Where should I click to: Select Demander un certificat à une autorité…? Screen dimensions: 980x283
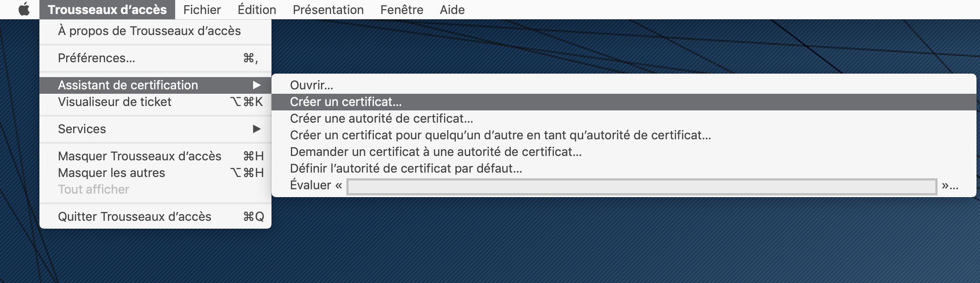click(x=624, y=152)
